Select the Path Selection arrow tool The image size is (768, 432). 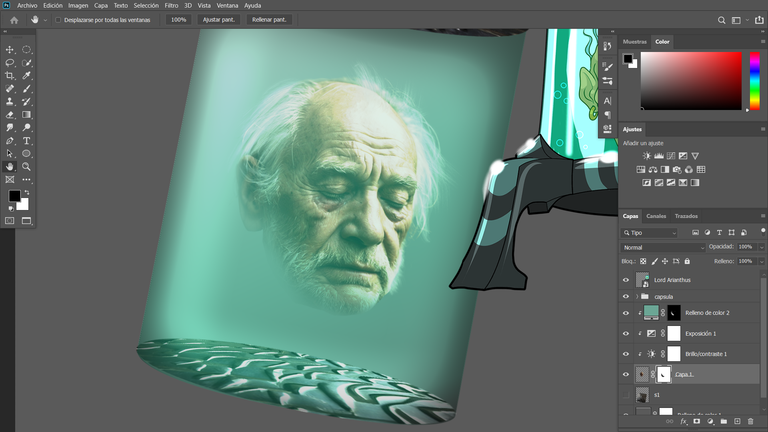9,153
